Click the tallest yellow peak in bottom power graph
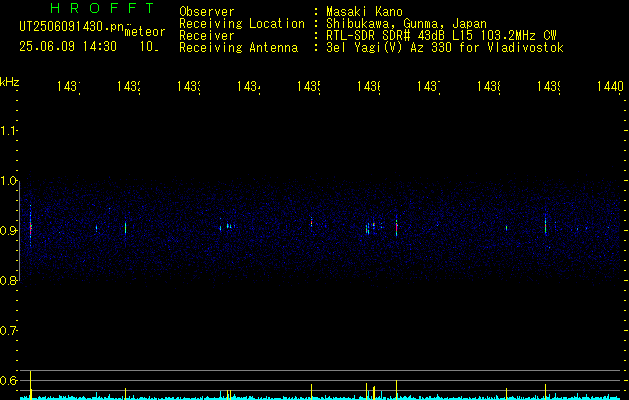The width and height of the screenshot is (629, 400). coord(31,385)
